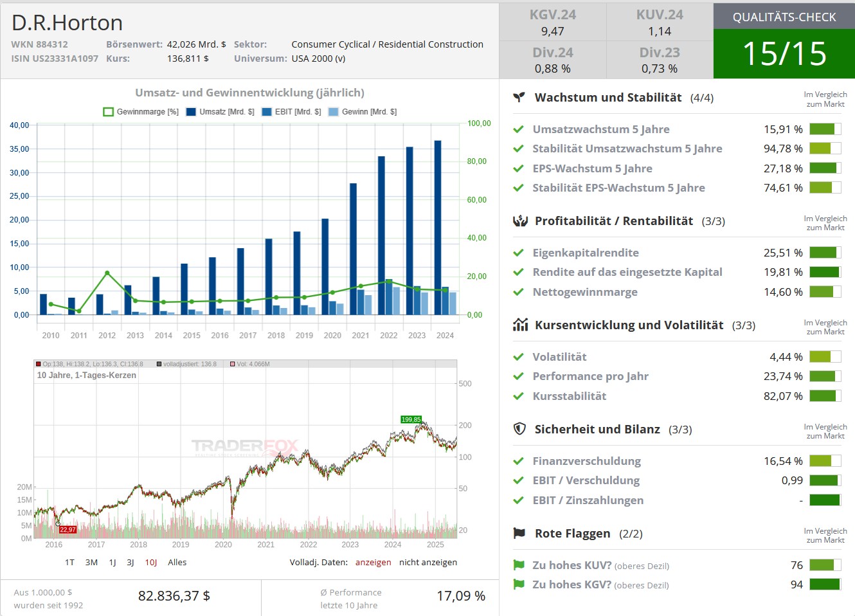
Task: Select anzeigen for Volladj. Daten
Action: 373,562
